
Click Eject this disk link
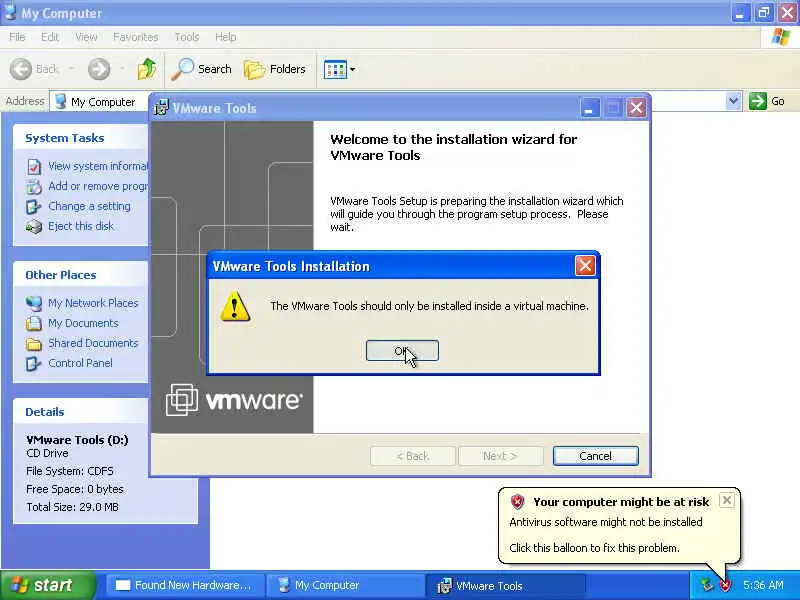click(81, 226)
